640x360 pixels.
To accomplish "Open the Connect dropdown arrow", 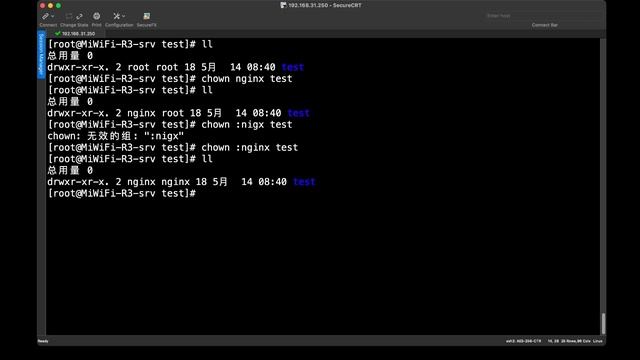I will [x=53, y=16].
